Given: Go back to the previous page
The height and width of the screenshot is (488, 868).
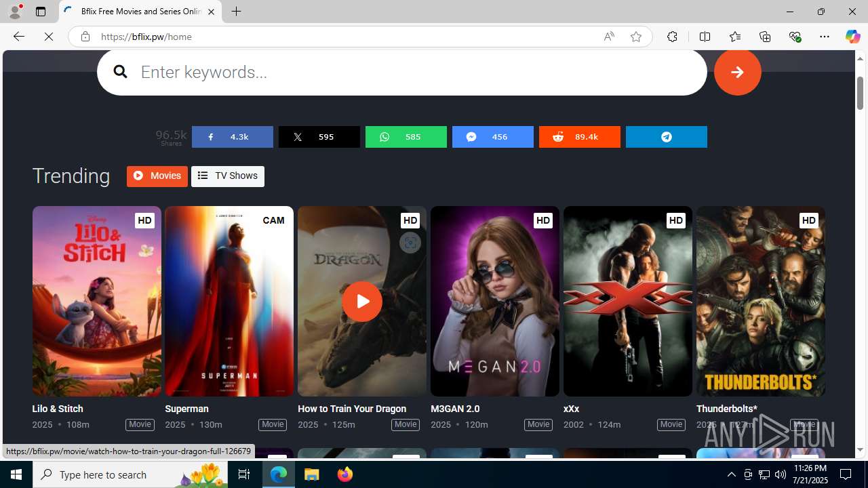Looking at the screenshot, I should tap(18, 37).
